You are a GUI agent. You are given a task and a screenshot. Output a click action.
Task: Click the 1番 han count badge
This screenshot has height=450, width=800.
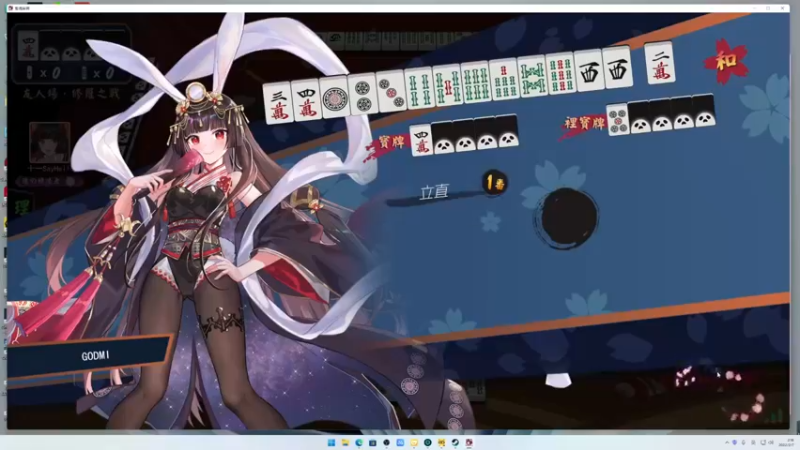pos(494,182)
